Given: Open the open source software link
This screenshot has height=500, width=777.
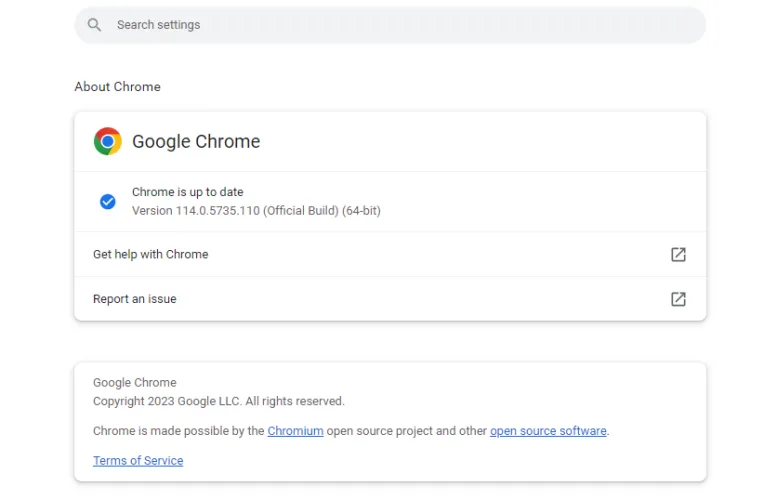Looking at the screenshot, I should (x=548, y=431).
